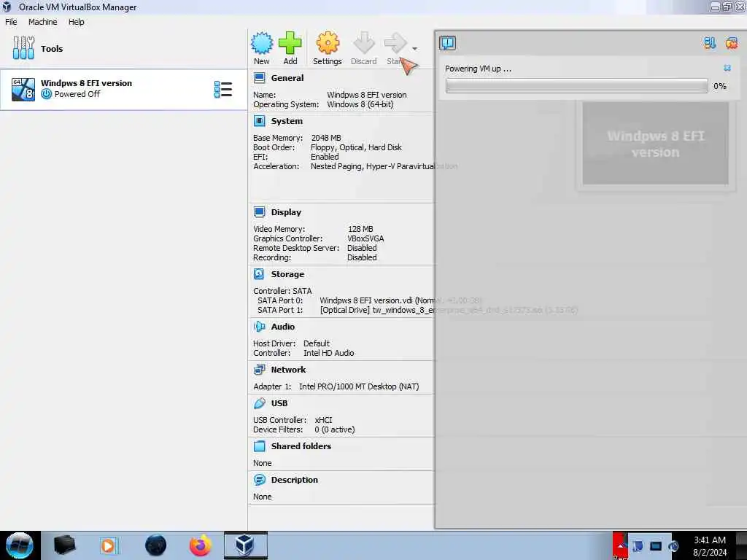Click the Floppy, Optical, Hard Disk boot order
The width and height of the screenshot is (747, 560).
click(x=356, y=147)
